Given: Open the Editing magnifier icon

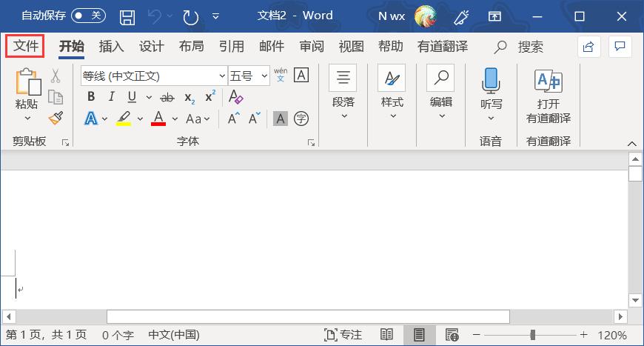Looking at the screenshot, I should (x=440, y=78).
